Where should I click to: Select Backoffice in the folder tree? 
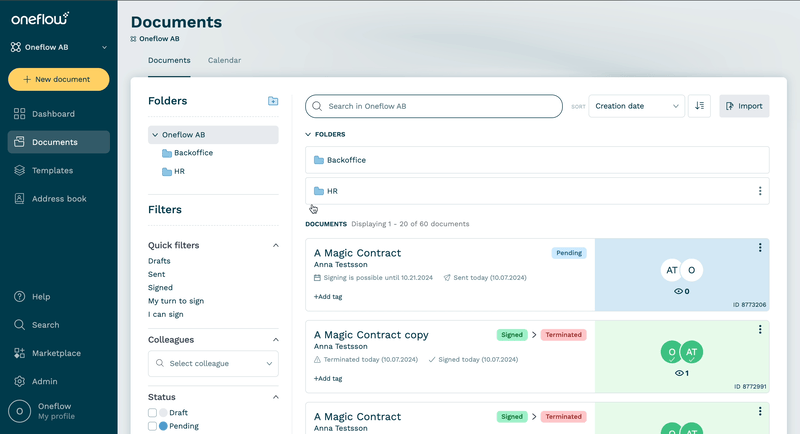193,153
